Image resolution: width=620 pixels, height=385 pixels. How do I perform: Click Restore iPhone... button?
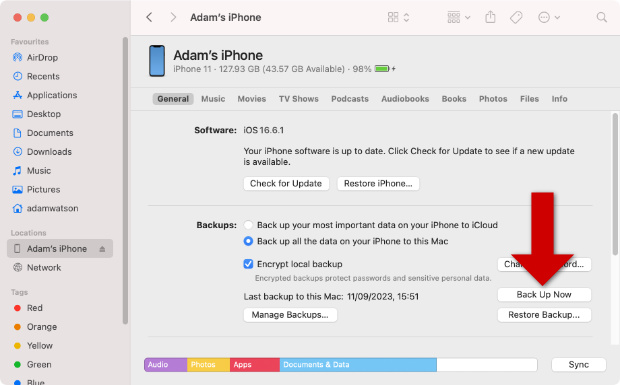click(378, 183)
